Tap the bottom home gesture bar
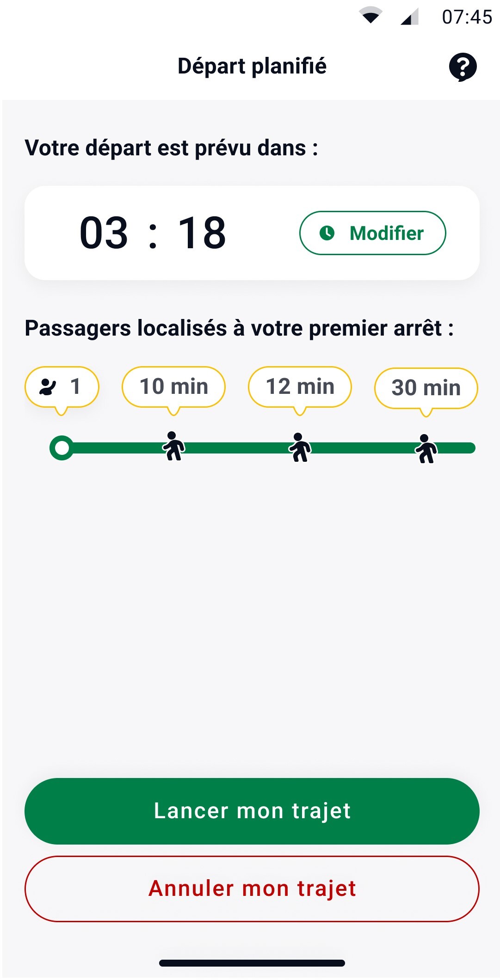The width and height of the screenshot is (500, 980). [x=252, y=963]
